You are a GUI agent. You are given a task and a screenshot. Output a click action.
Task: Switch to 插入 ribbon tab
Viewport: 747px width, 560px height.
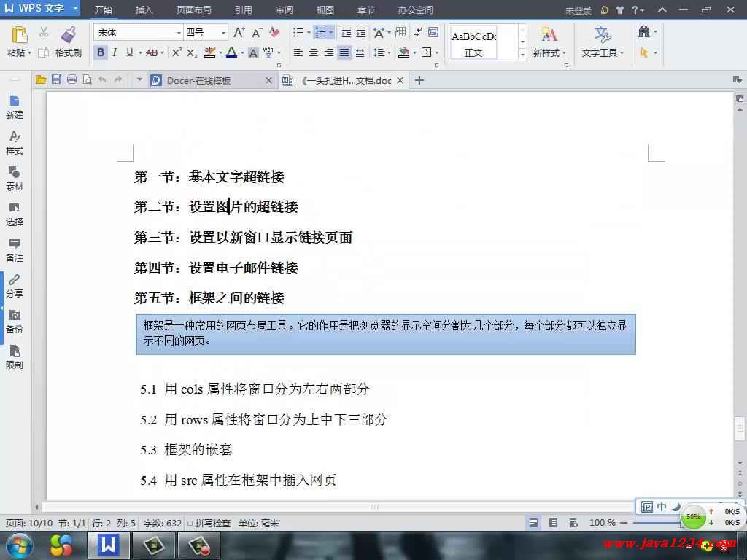tap(144, 10)
